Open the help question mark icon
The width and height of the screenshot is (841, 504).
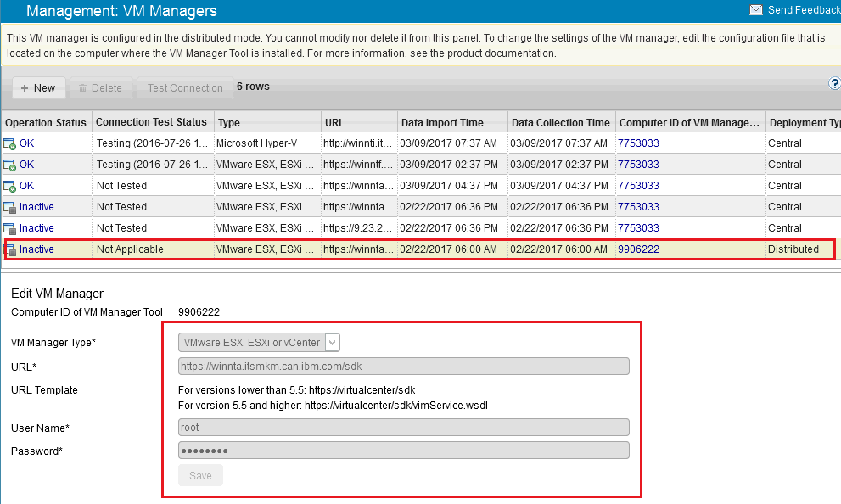point(834,84)
